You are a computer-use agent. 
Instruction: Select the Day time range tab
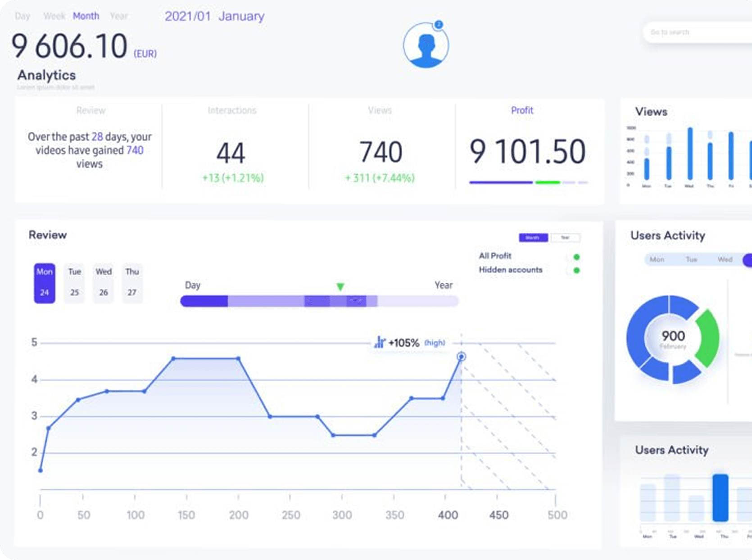(x=22, y=16)
